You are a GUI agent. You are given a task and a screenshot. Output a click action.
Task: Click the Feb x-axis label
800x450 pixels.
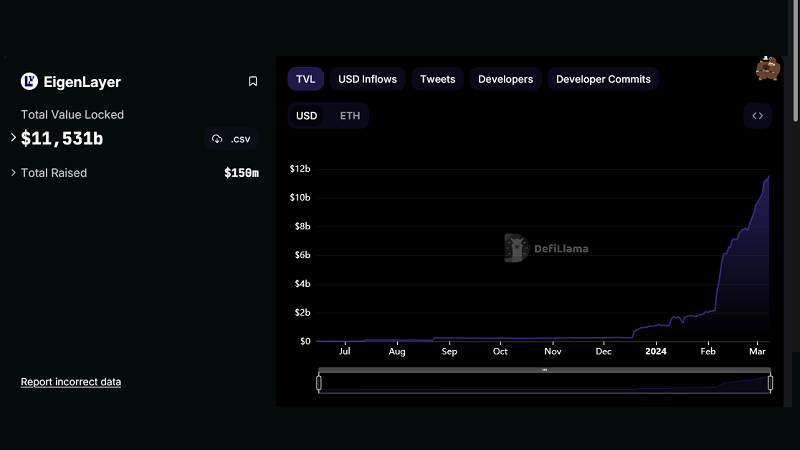click(x=708, y=352)
